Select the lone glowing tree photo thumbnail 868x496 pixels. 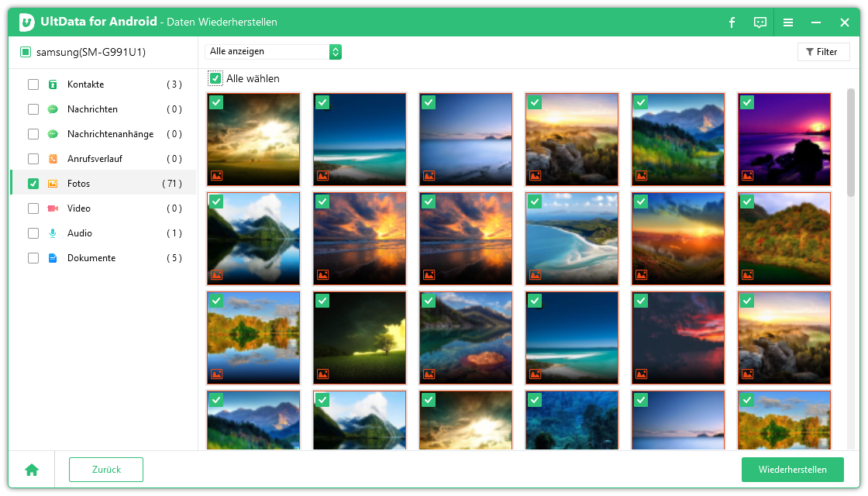tap(360, 338)
